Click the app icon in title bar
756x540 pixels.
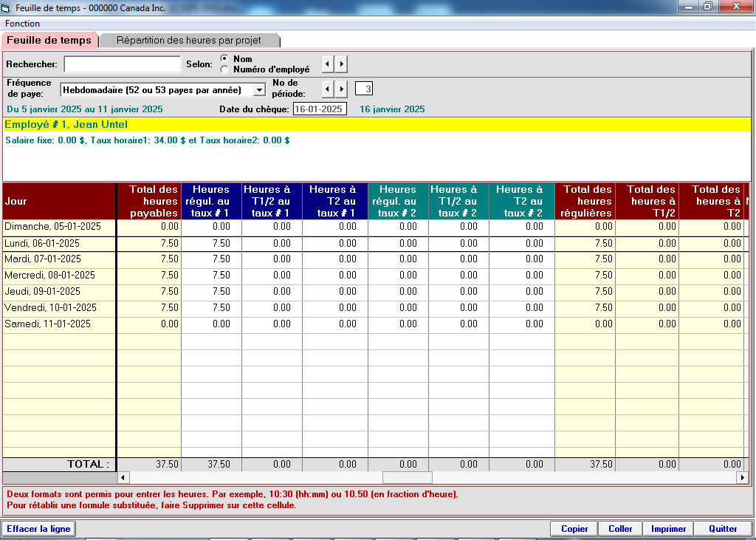click(7, 7)
